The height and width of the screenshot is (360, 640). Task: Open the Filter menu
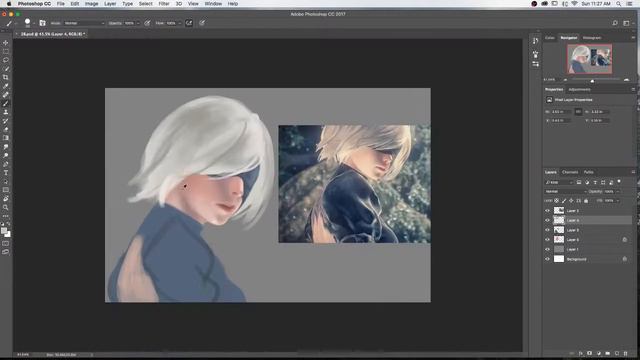pos(164,4)
